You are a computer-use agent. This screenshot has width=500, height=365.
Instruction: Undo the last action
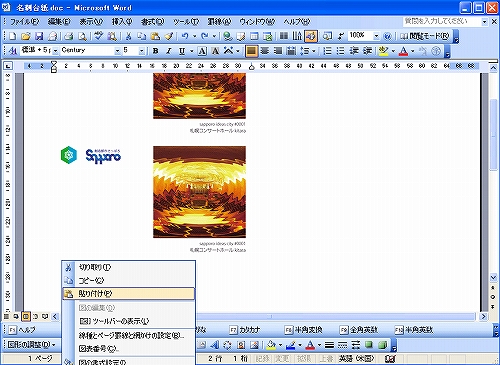(185, 36)
